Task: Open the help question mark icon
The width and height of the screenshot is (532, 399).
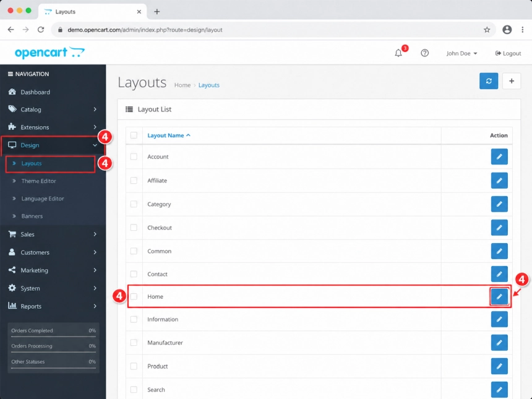Action: click(x=424, y=53)
